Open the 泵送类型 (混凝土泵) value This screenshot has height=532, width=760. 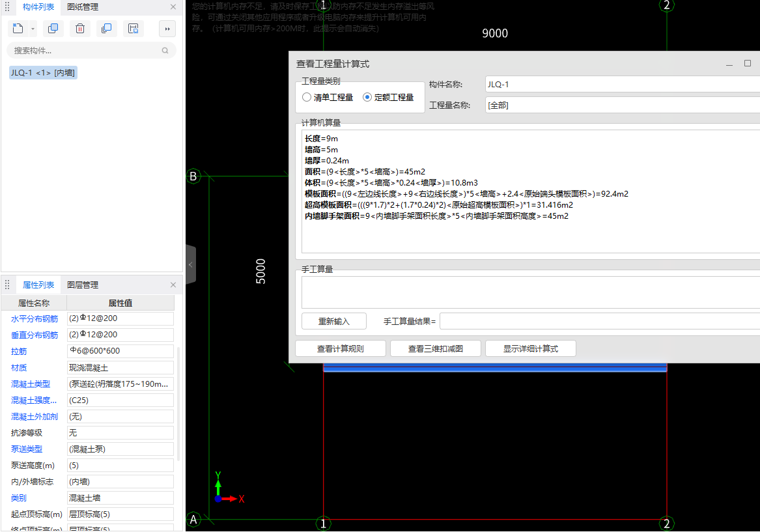point(120,449)
